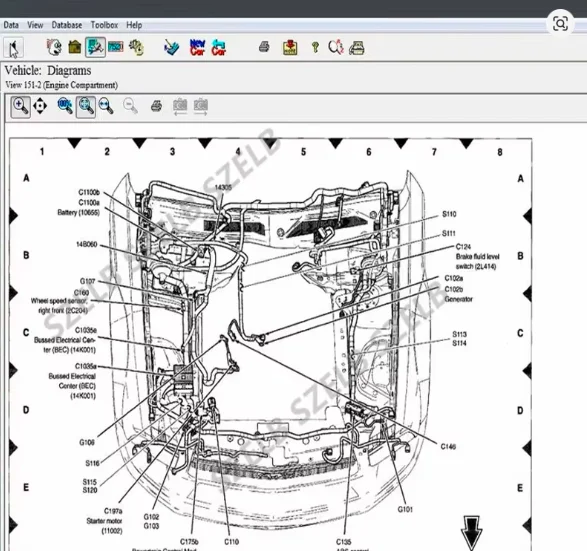This screenshot has height=551, width=587.
Task: Choose the New Car toolbar icon
Action: click(x=198, y=48)
